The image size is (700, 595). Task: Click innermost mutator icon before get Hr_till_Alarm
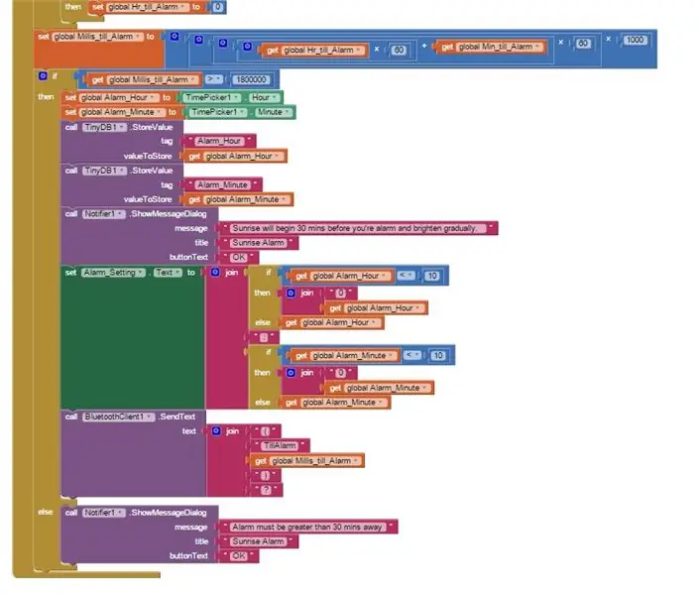(247, 46)
